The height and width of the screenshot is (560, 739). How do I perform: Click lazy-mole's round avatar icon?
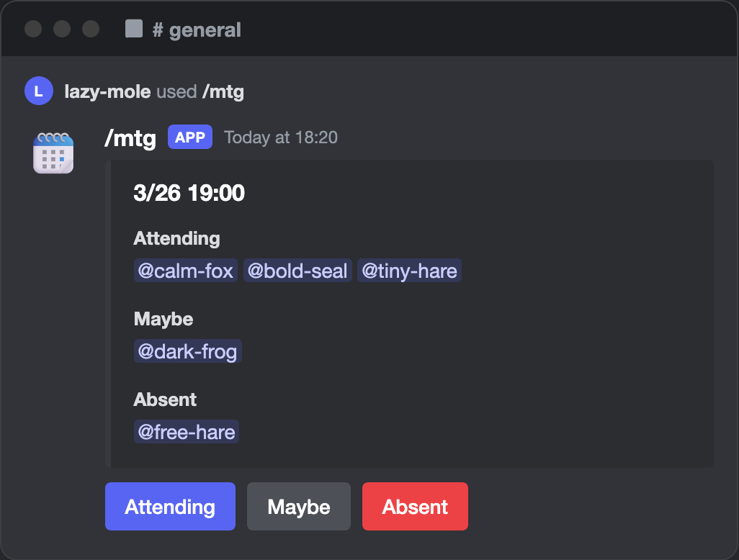pos(38,91)
